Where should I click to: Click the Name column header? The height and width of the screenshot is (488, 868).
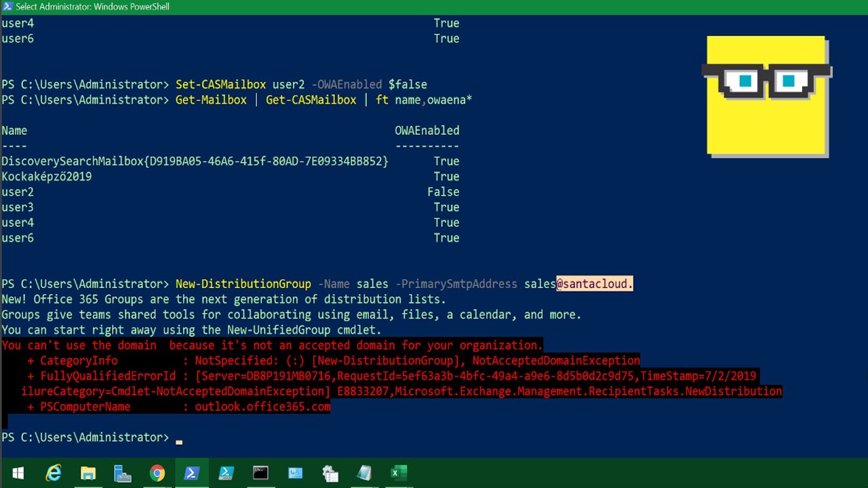(14, 131)
